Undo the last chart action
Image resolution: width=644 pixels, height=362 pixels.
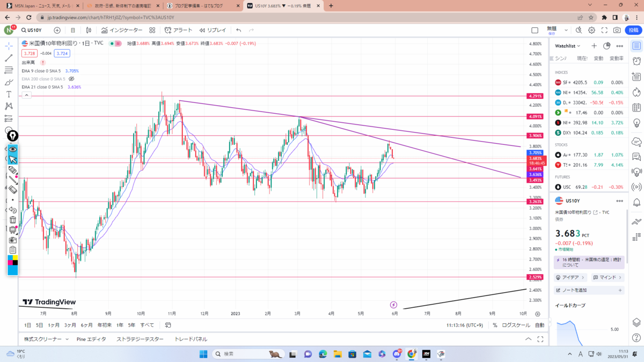pos(239,31)
